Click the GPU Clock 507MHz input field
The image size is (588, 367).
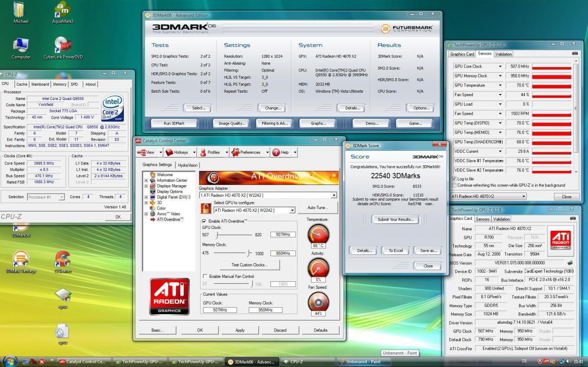[x=283, y=235]
